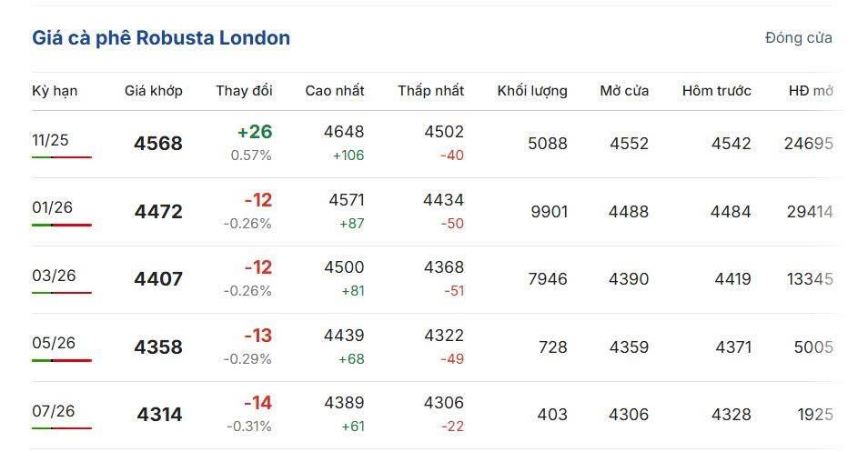Image resolution: width=868 pixels, height=452 pixels.
Task: Click the +26 change value
Action: pos(255,132)
